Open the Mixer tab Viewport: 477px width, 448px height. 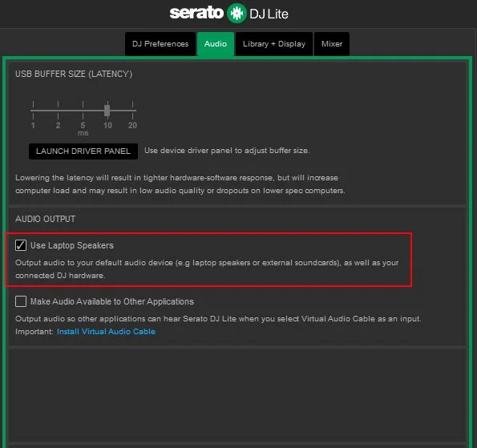pyautogui.click(x=332, y=44)
